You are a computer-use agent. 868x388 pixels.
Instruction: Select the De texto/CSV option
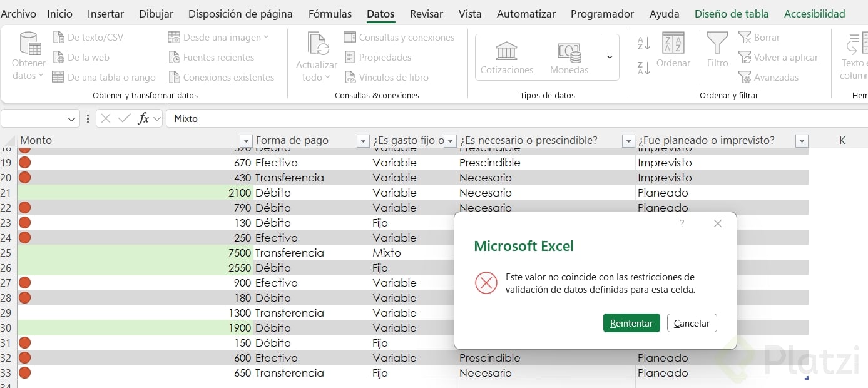[94, 38]
